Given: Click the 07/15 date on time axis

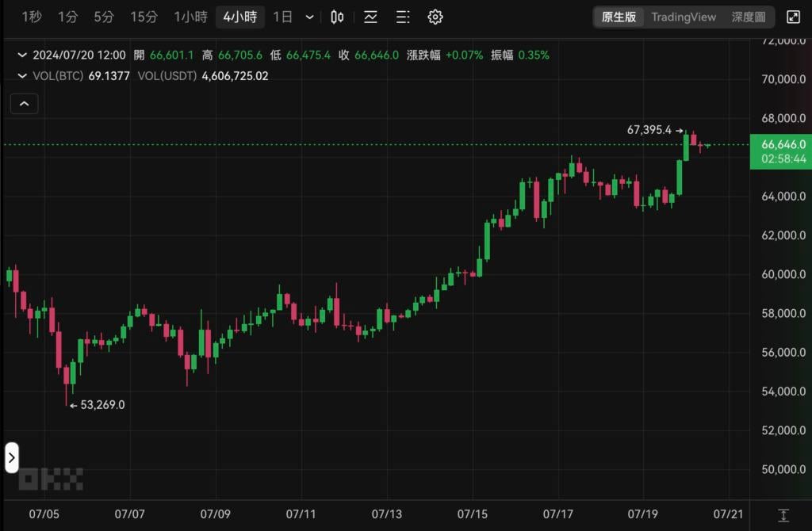Looking at the screenshot, I should pos(472,514).
